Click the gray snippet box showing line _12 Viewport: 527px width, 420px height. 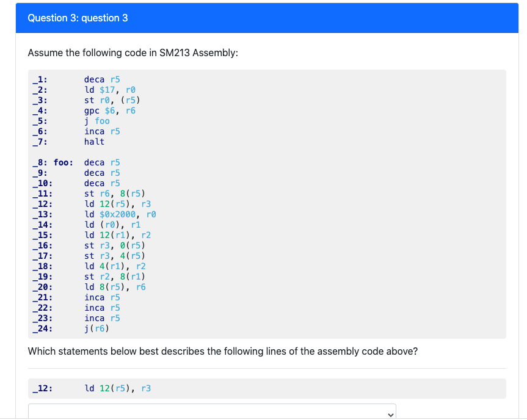266,388
